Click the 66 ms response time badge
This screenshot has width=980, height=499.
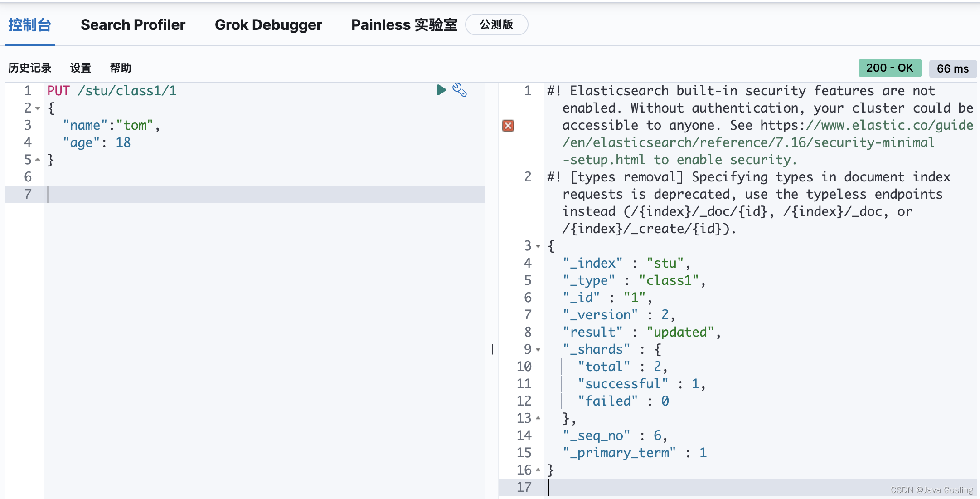pyautogui.click(x=952, y=68)
